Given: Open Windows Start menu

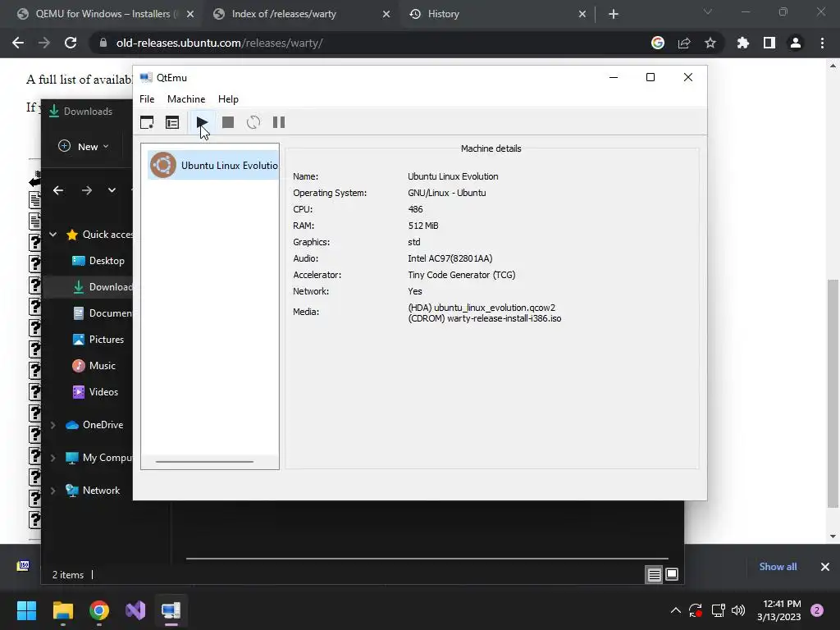Looking at the screenshot, I should (x=26, y=610).
